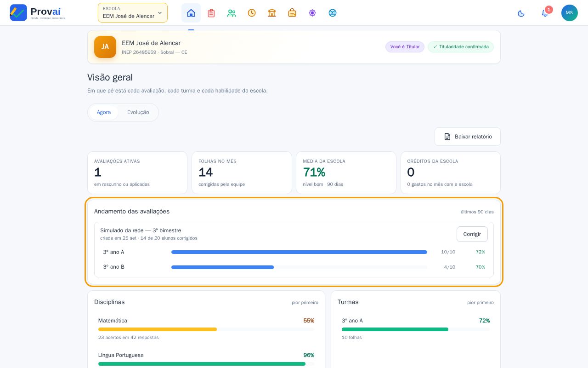The height and width of the screenshot is (368, 588).
Task: Click the Média da escola 71% value
Action: point(314,172)
